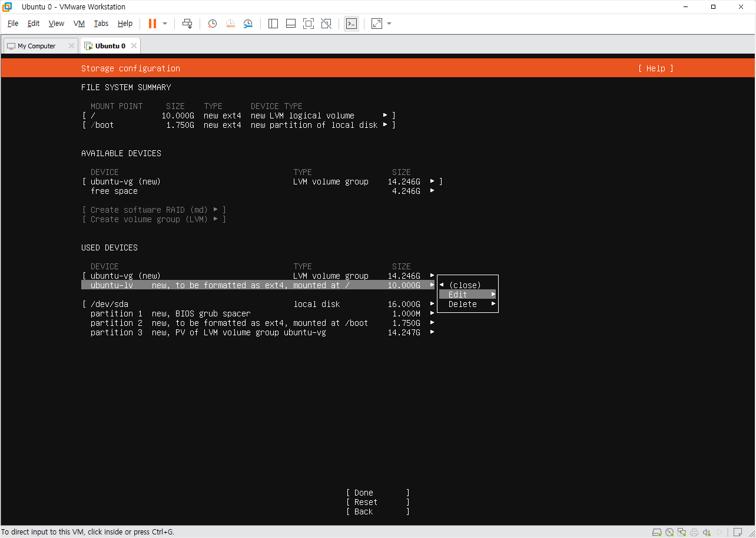Toggle the thumbnail bar view icon
Screen dimensions: 756x538
(x=291, y=24)
